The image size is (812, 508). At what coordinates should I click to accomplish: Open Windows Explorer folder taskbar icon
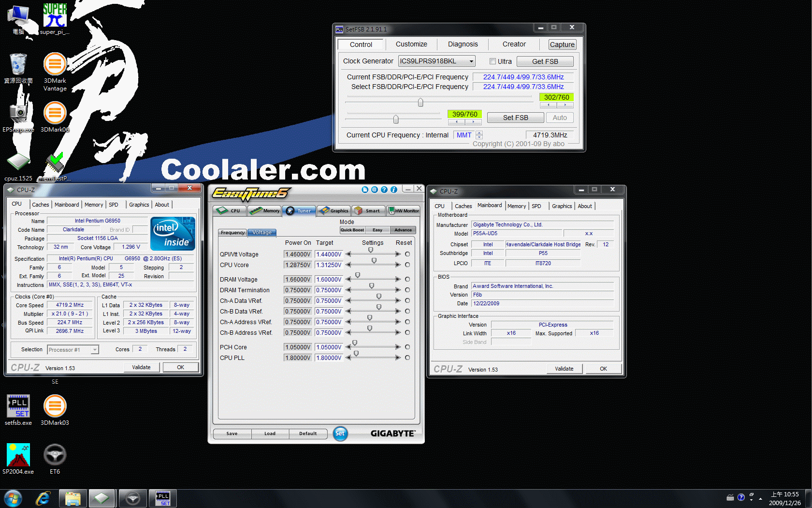72,498
